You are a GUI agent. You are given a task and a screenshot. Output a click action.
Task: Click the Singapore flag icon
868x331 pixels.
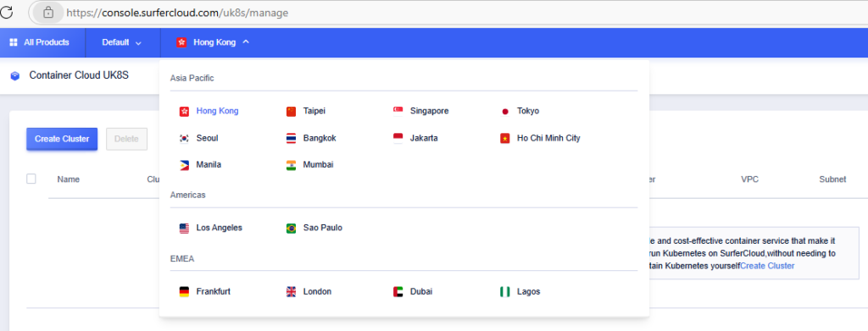(x=398, y=111)
